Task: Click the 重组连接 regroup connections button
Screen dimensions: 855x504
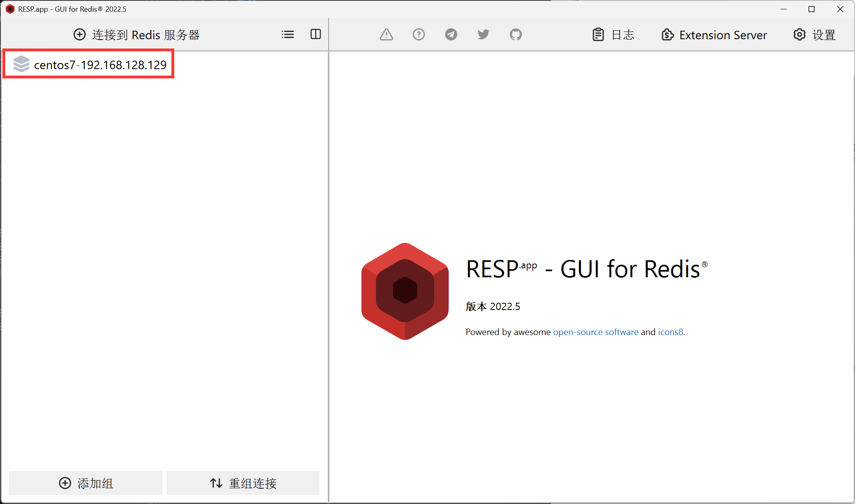Action: [x=243, y=483]
